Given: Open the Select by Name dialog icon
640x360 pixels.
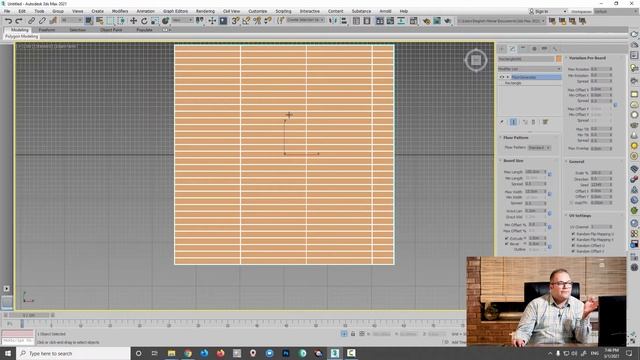Looking at the screenshot, I should point(100,20).
